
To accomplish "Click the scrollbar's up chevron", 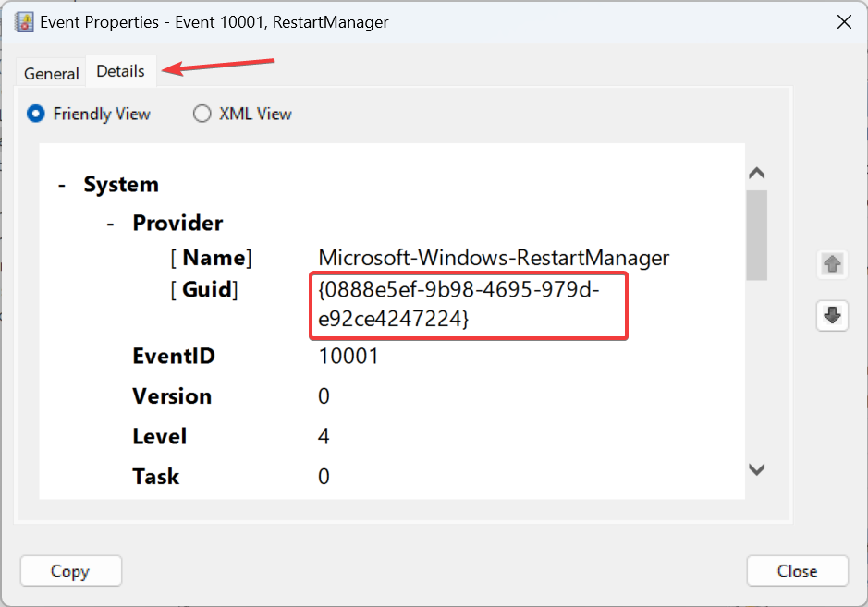I will tap(756, 172).
